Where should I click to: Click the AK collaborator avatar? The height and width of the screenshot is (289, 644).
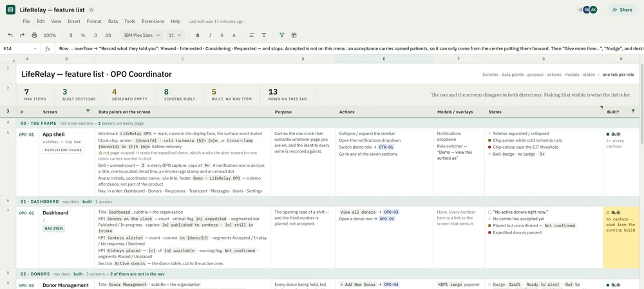(593, 10)
